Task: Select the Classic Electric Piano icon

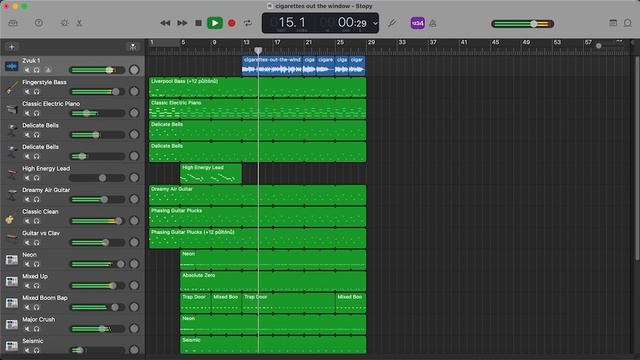Action: click(11, 109)
